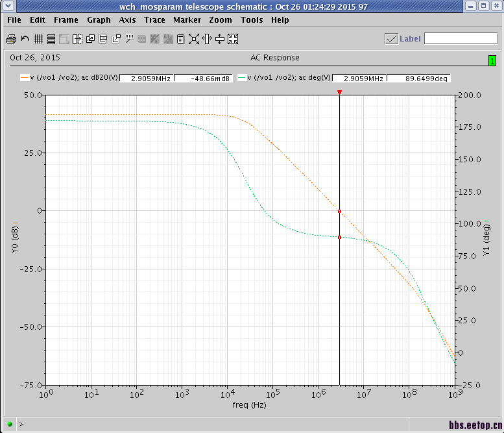
Task: Open the Help menu
Action: point(280,20)
